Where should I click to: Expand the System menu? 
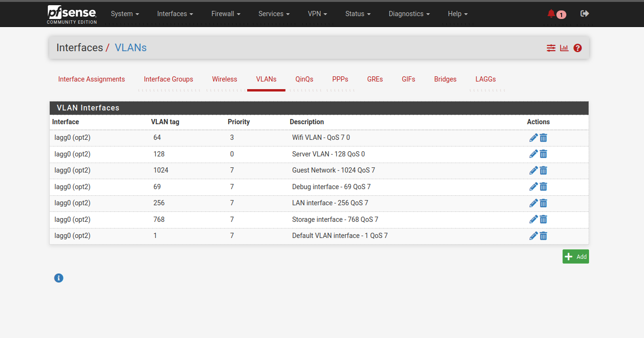[125, 14]
